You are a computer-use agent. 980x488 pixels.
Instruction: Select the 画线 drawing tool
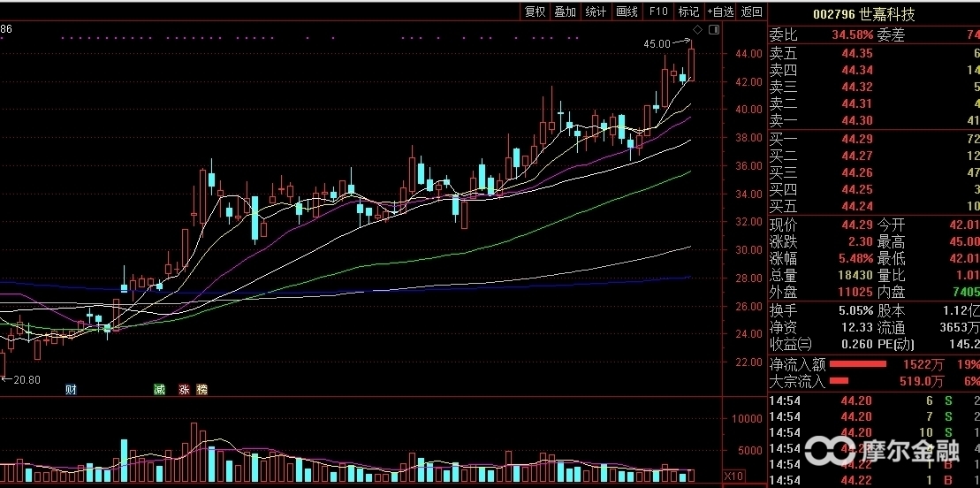627,11
